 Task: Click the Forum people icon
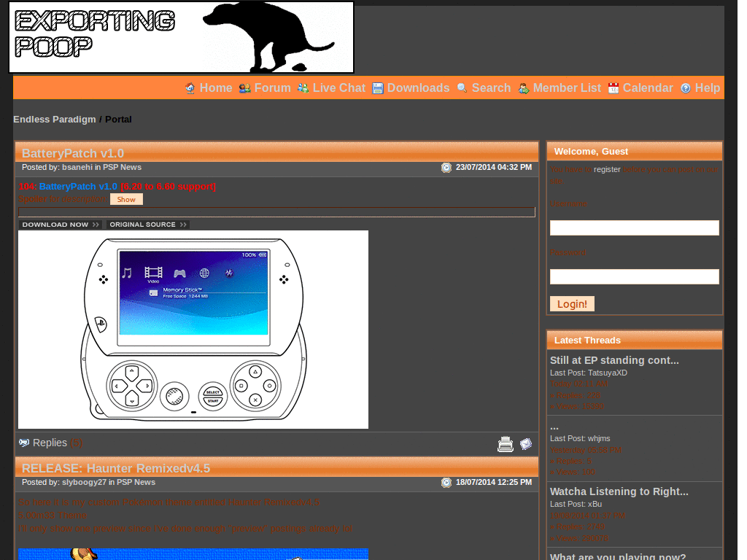[x=245, y=88]
